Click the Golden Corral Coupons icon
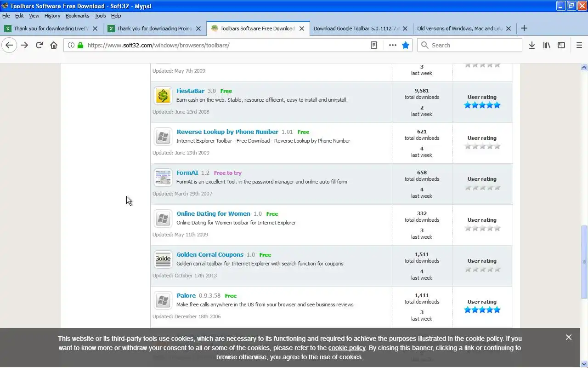 coord(163,259)
